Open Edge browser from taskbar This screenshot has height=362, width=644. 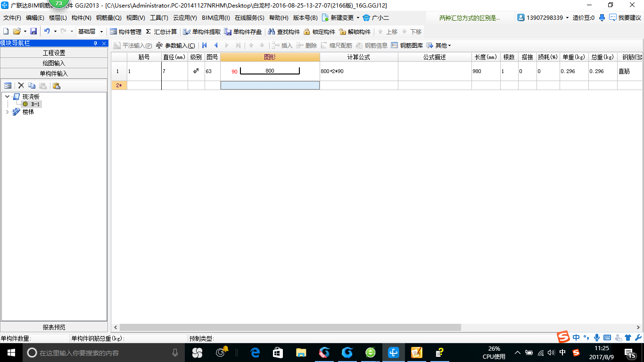click(255, 353)
